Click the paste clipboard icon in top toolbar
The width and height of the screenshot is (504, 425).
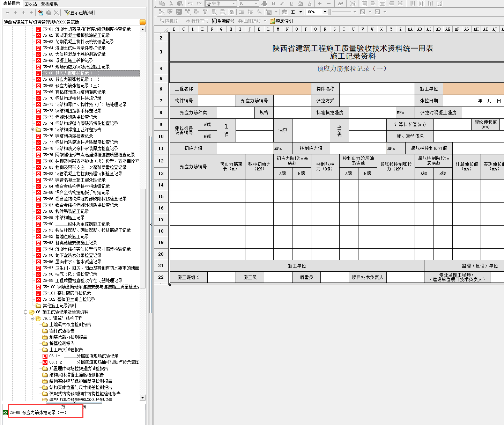180,3
